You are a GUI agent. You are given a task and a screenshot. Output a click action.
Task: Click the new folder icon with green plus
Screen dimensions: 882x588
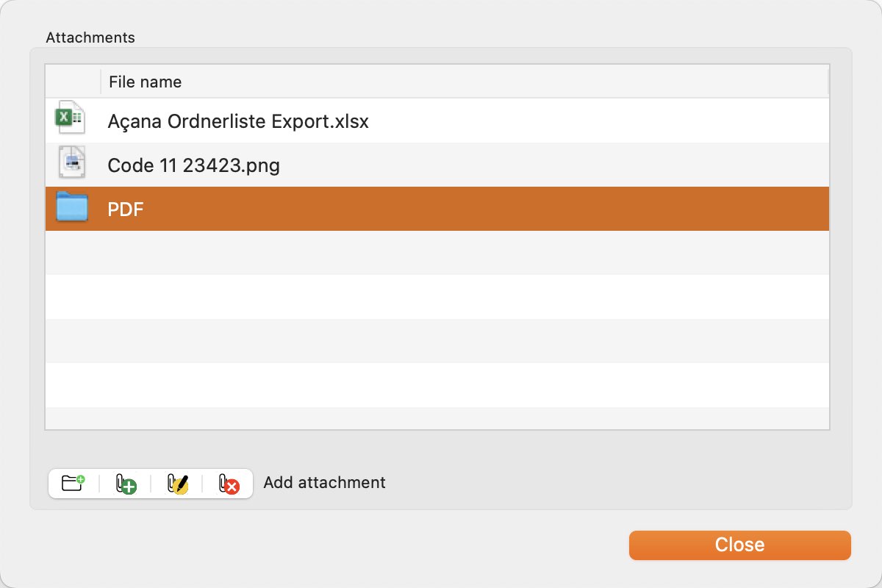pyautogui.click(x=73, y=483)
